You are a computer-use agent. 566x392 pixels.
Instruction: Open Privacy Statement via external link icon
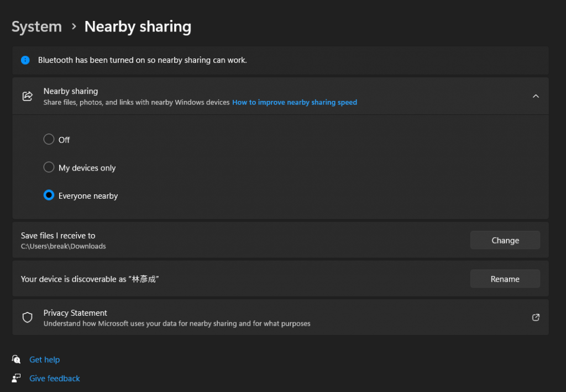[536, 317]
